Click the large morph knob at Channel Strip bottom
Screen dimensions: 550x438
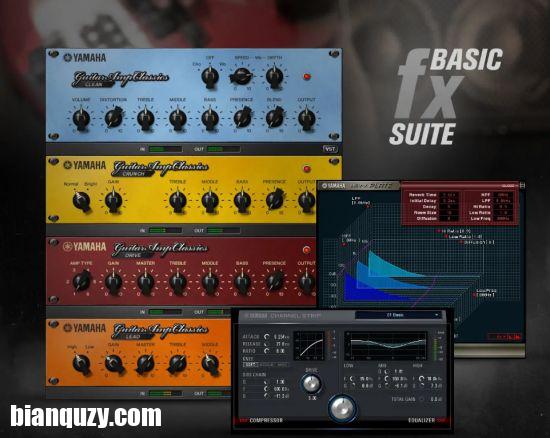342,408
